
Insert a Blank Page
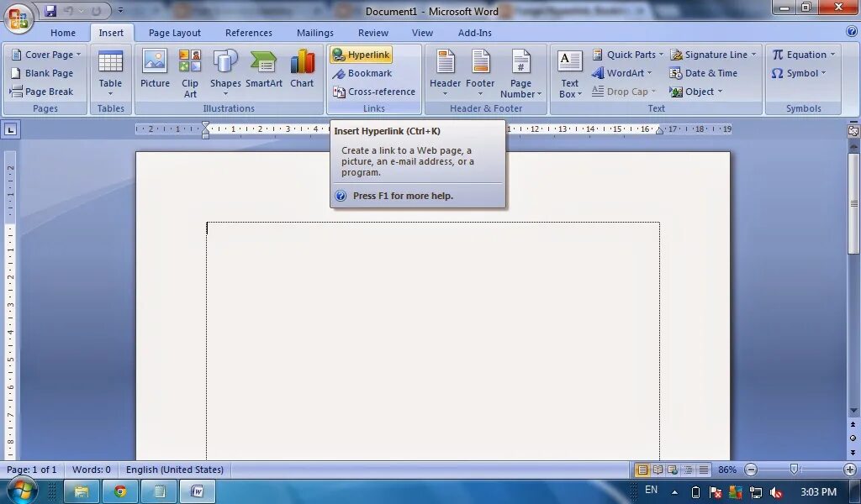tap(42, 73)
